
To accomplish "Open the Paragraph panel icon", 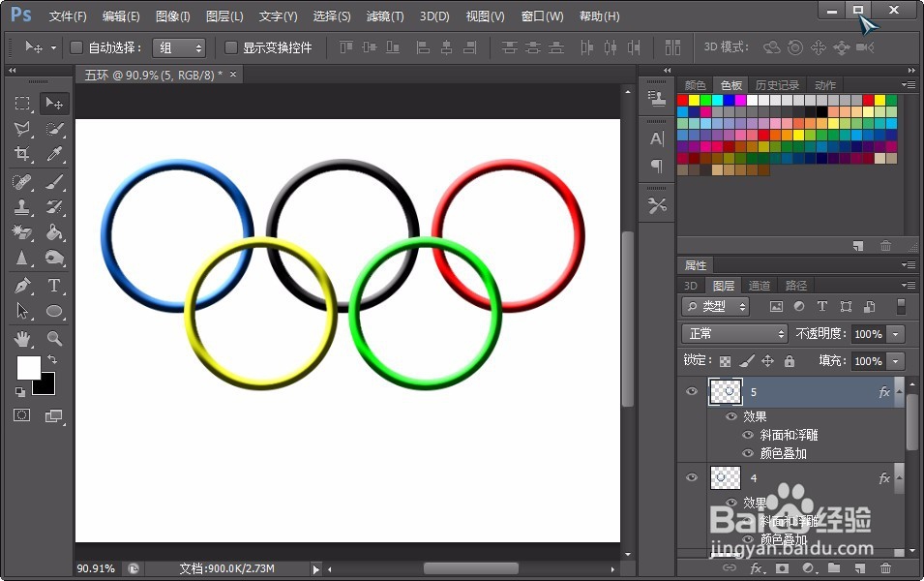I will (x=656, y=166).
